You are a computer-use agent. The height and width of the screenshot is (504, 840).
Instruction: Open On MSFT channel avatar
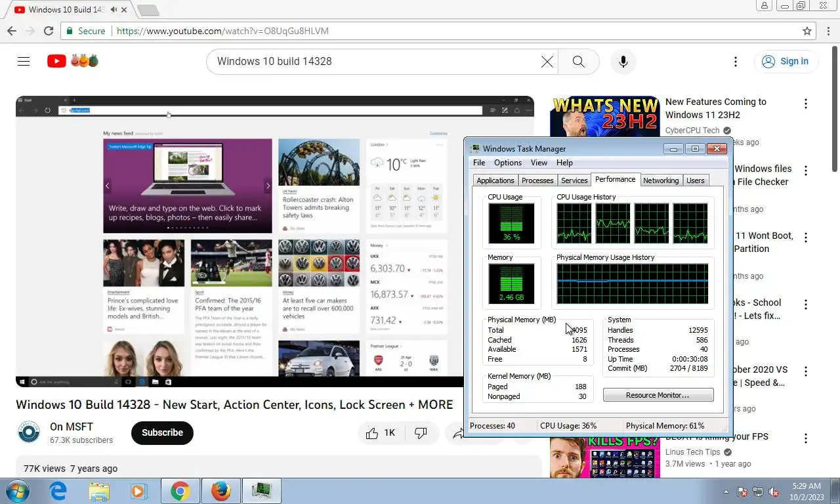pos(29,432)
